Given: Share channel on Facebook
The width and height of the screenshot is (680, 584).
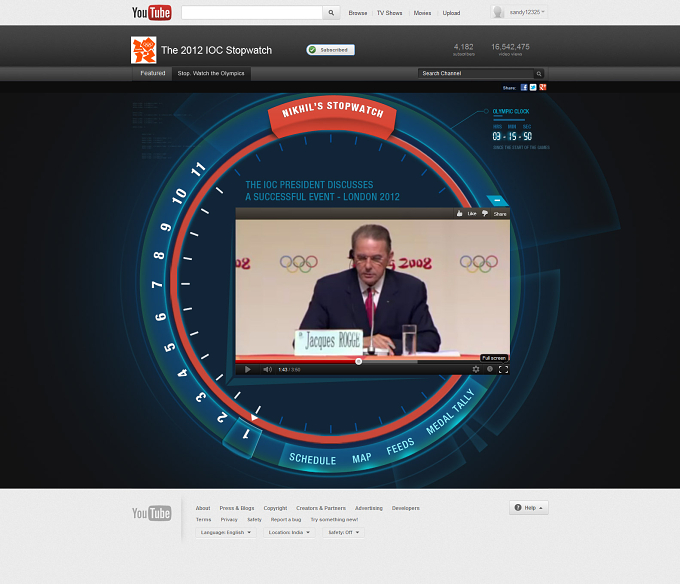Looking at the screenshot, I should [524, 88].
